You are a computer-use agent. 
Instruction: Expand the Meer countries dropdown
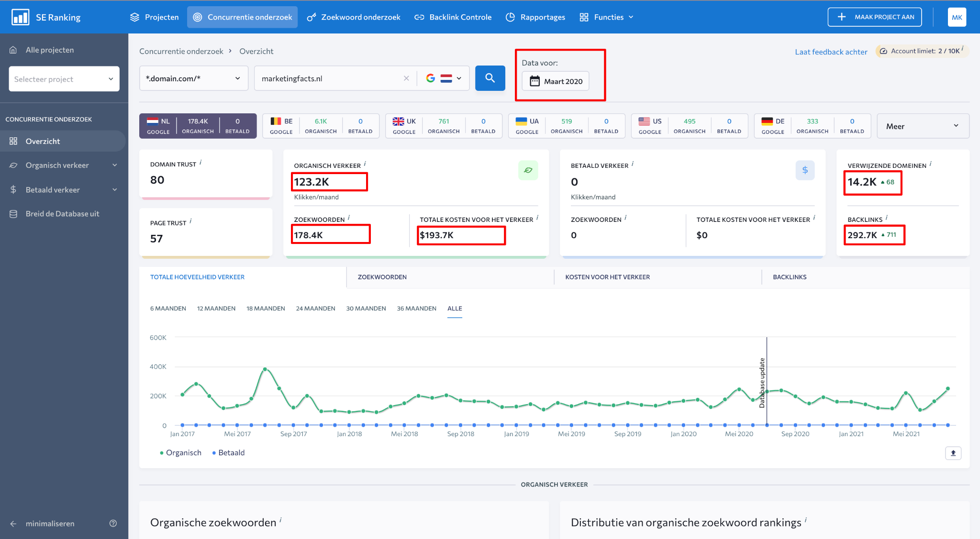[923, 126]
